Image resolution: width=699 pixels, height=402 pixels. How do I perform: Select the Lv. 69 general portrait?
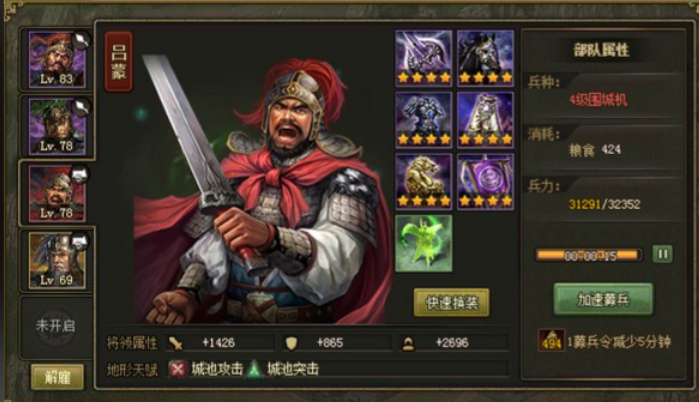point(57,260)
